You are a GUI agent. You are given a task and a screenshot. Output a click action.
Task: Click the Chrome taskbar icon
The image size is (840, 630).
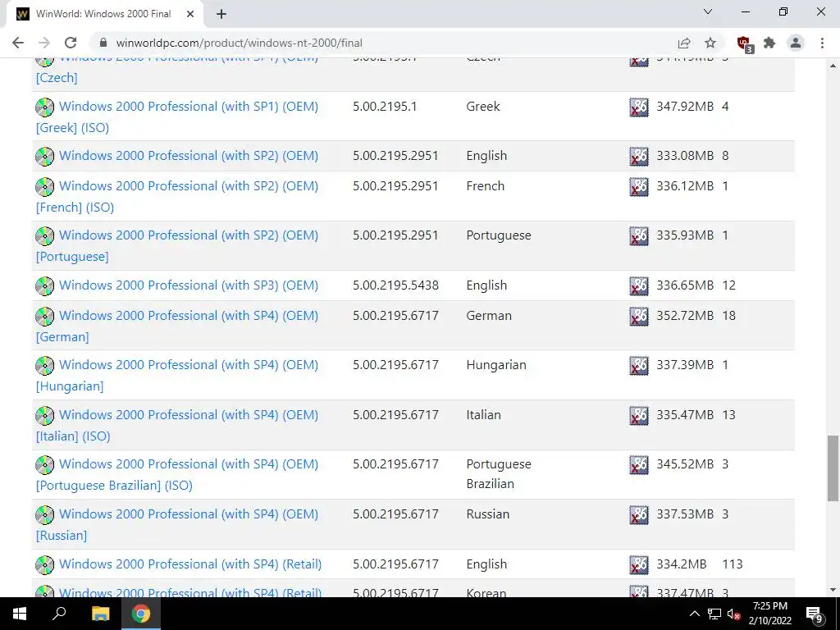pyautogui.click(x=141, y=614)
